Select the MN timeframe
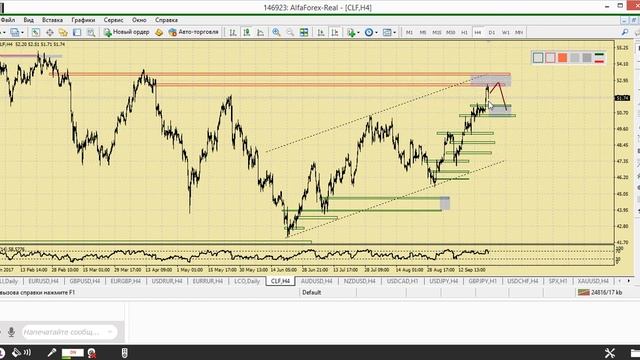Image resolution: width=640 pixels, height=360 pixels. click(519, 32)
